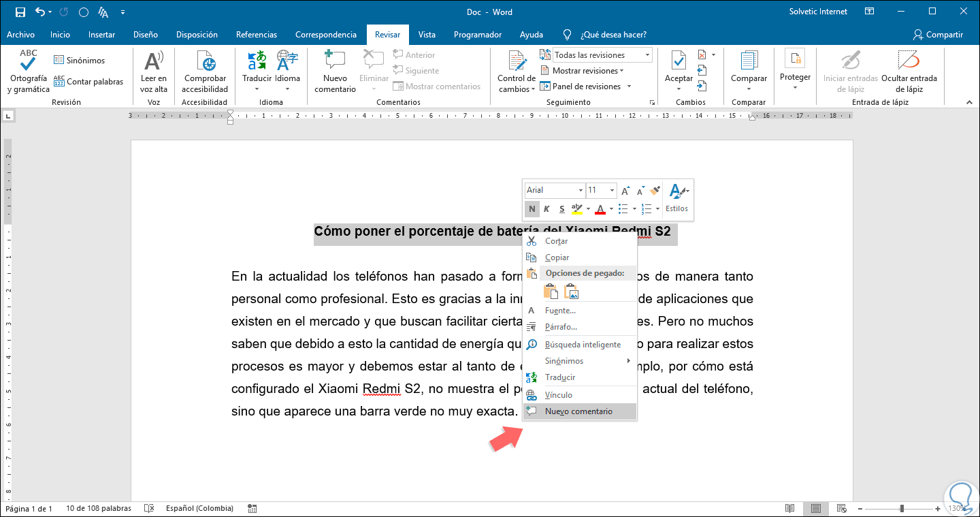Click Ortografía y gramática spell check icon
Screen dimensions: 980x517
[28, 63]
